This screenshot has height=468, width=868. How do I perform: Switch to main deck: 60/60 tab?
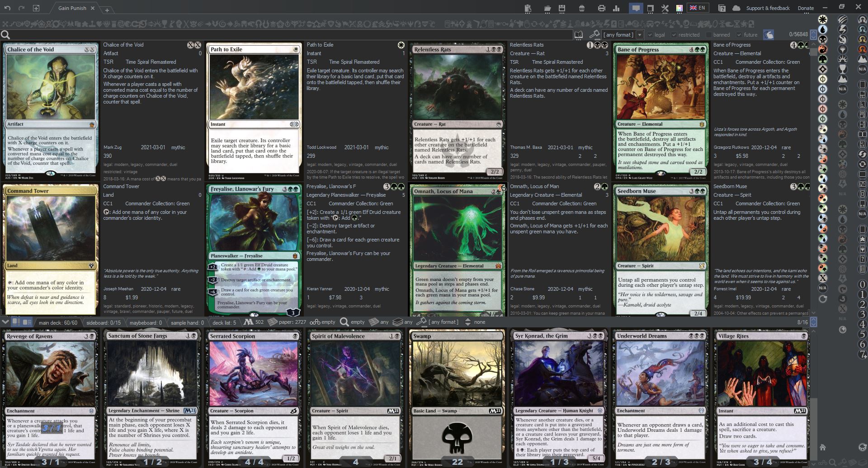[58, 322]
